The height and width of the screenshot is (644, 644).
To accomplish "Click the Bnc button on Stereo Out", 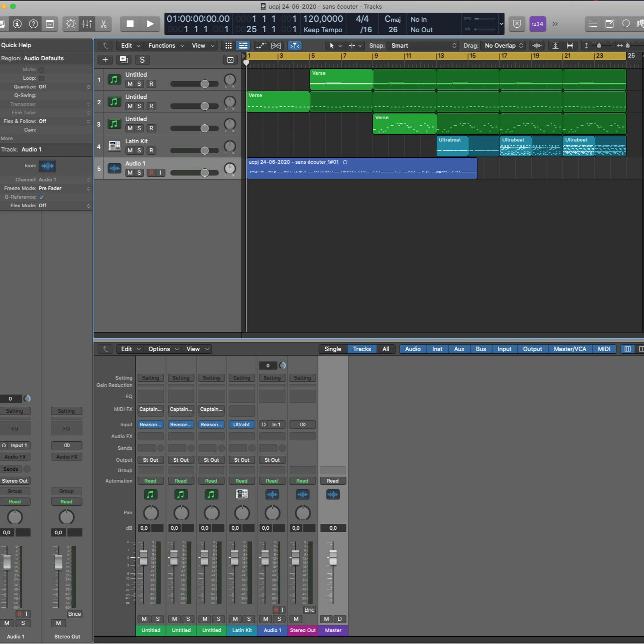I will (x=309, y=610).
